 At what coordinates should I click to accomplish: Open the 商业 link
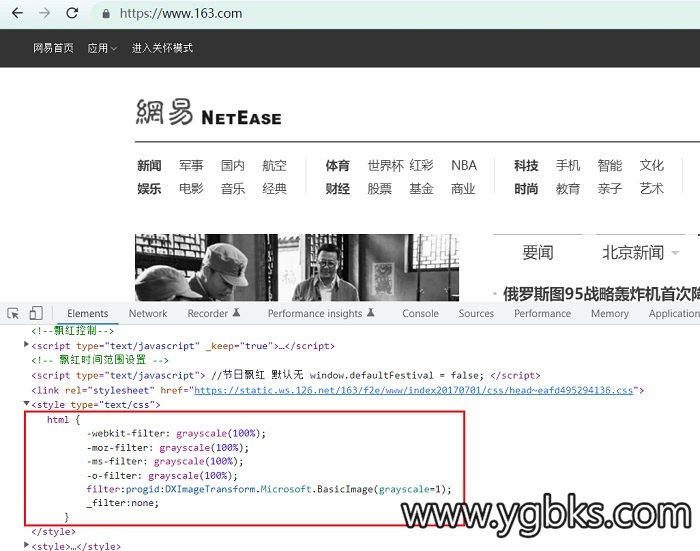coord(463,189)
